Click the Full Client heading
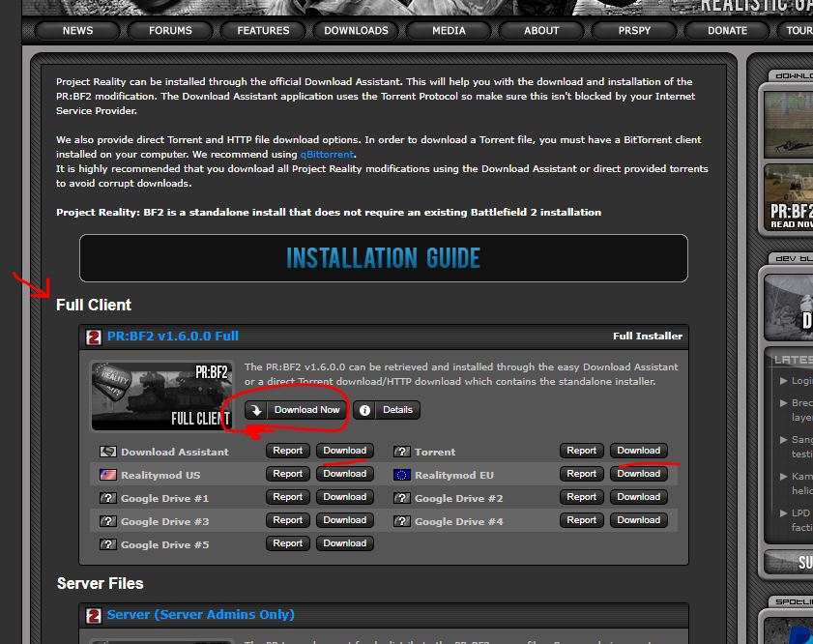The width and height of the screenshot is (813, 644). click(94, 305)
